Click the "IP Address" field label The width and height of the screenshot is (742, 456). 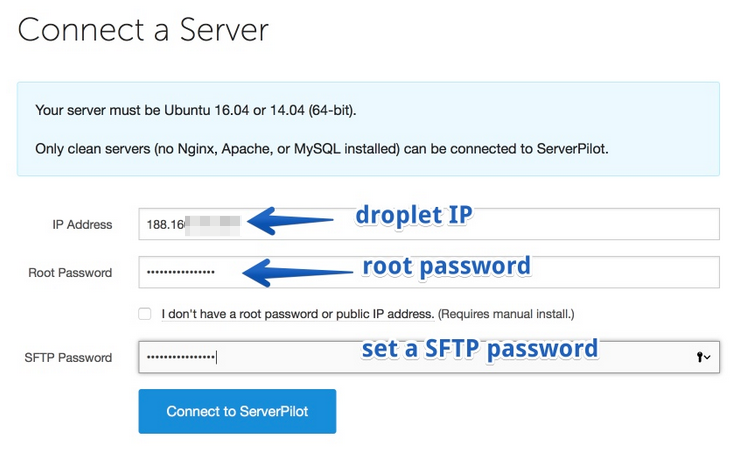pyautogui.click(x=82, y=225)
